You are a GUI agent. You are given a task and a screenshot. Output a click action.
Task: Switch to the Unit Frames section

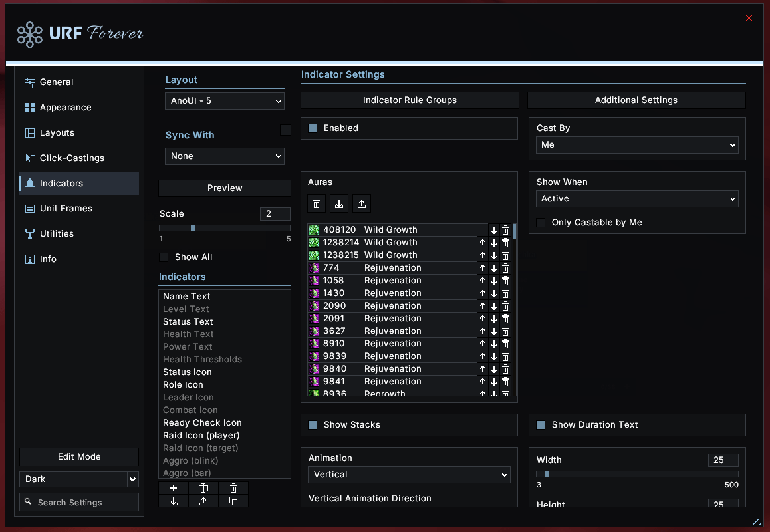pyautogui.click(x=79, y=209)
